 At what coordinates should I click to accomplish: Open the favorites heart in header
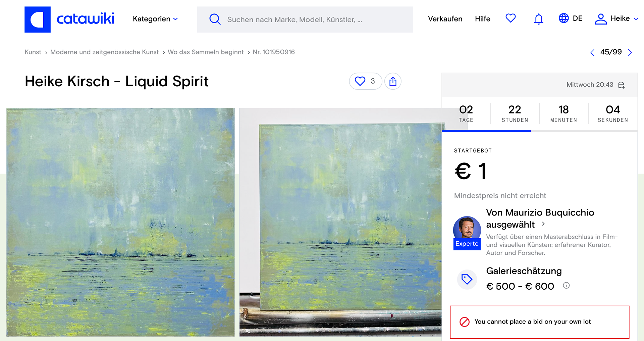511,18
